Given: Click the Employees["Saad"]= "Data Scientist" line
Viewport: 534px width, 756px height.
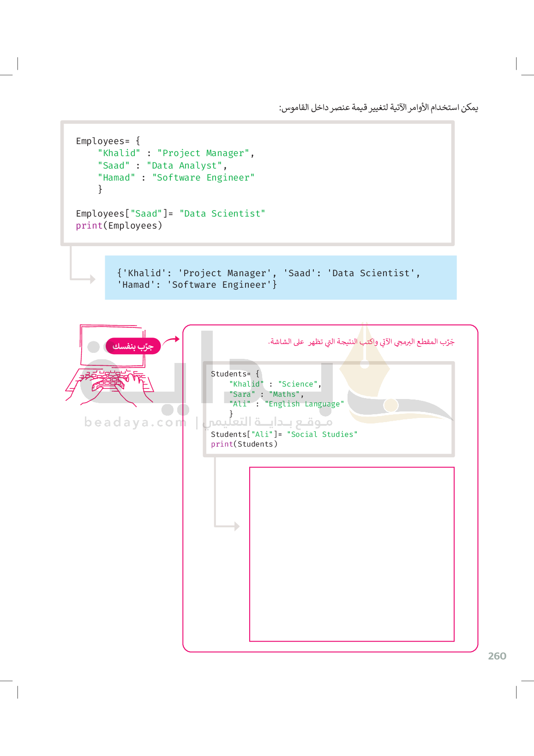Looking at the screenshot, I should [x=170, y=213].
